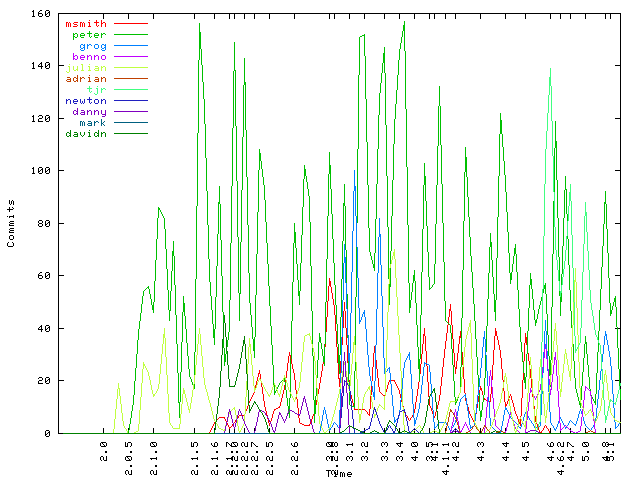Click the line sample beside mark
This screenshot has width=640, height=480.
coord(131,122)
